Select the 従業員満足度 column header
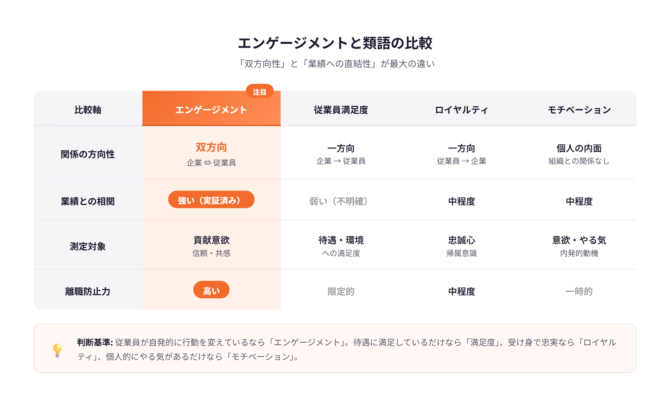The width and height of the screenshot is (670, 401). point(341,109)
